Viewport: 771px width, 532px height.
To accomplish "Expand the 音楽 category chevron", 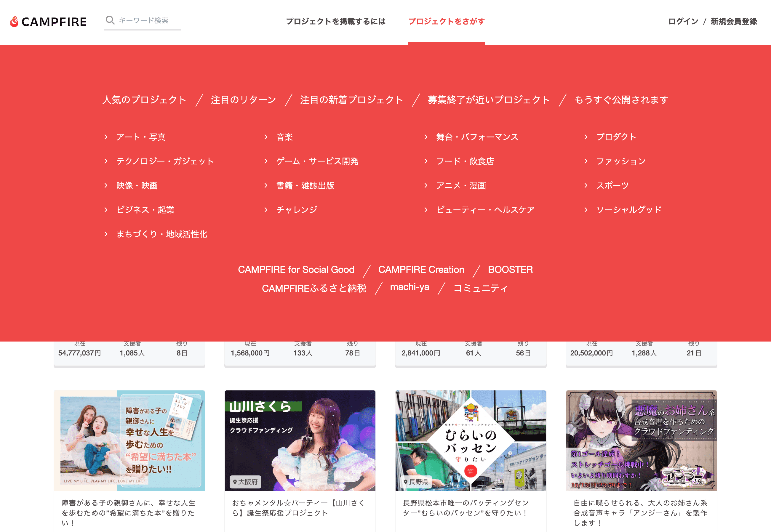I will click(x=266, y=137).
